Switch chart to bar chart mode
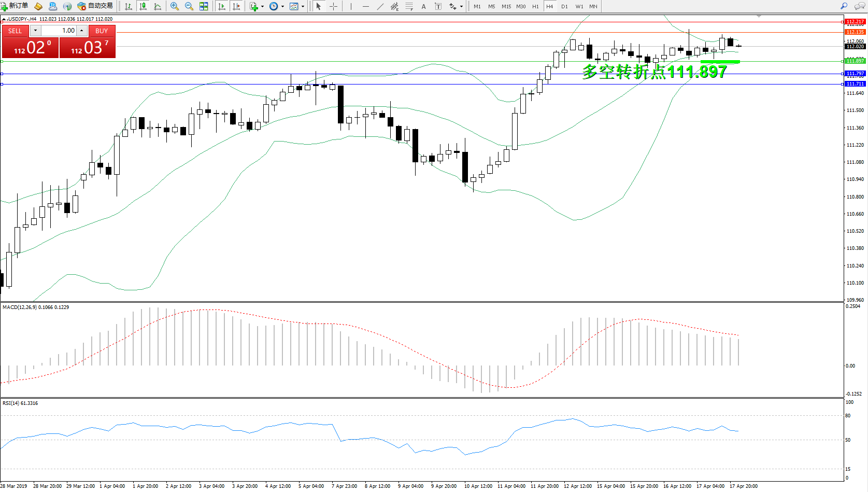 tap(129, 6)
